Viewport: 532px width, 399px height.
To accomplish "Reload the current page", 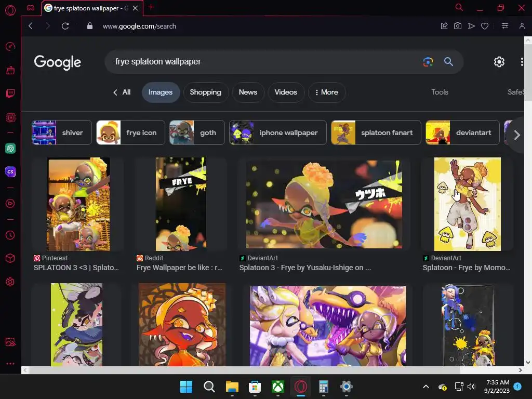I will 65,26.
